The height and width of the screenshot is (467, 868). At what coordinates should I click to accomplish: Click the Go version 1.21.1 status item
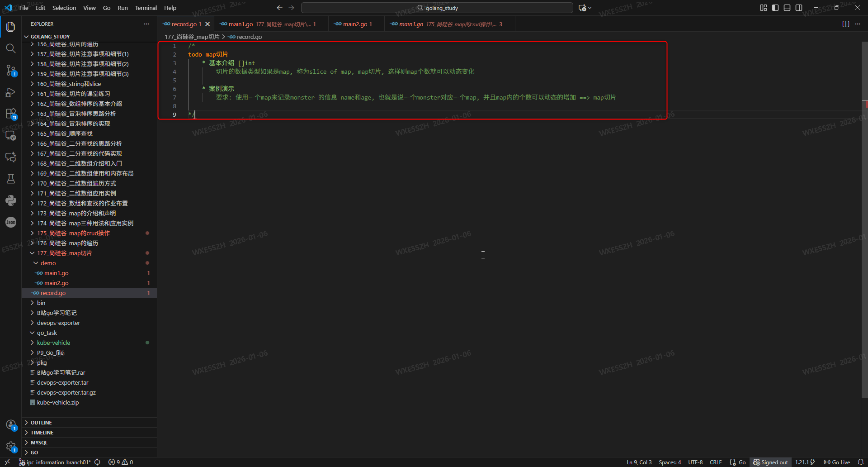click(x=805, y=462)
